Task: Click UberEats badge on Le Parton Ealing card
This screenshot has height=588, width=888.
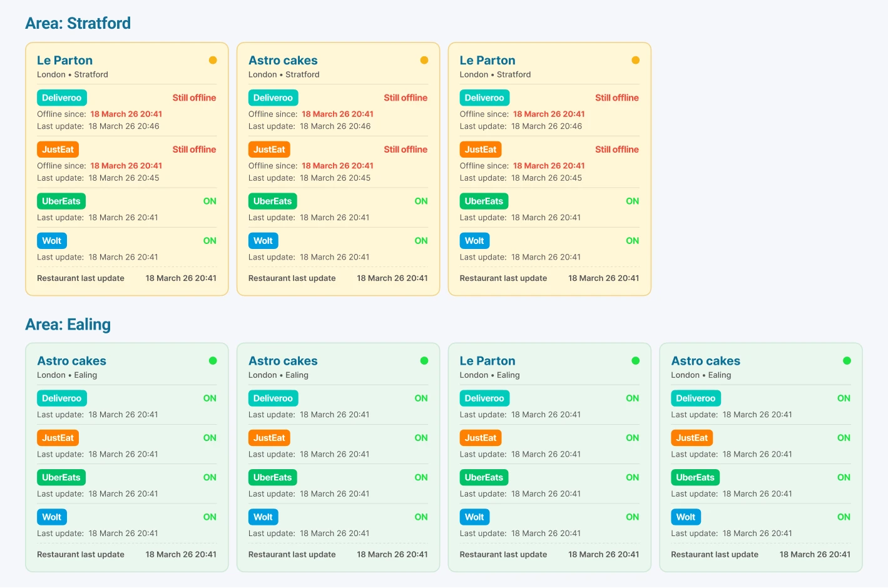Action: click(x=484, y=477)
